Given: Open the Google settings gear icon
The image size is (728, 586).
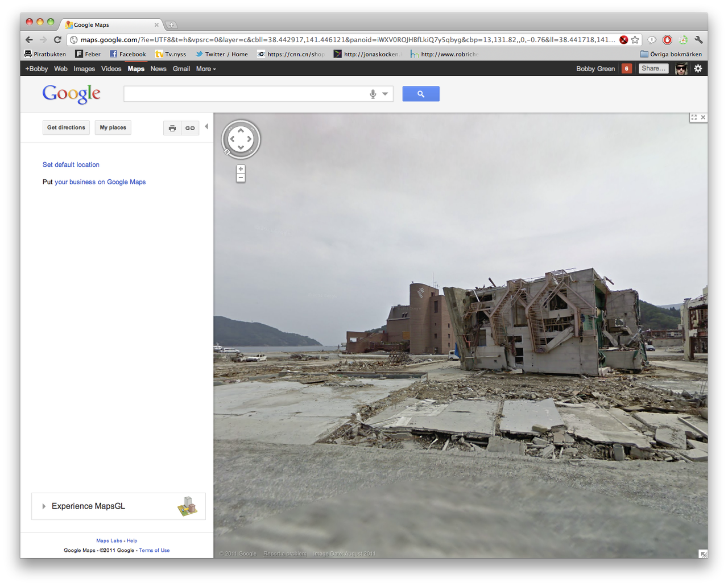Looking at the screenshot, I should 698,69.
